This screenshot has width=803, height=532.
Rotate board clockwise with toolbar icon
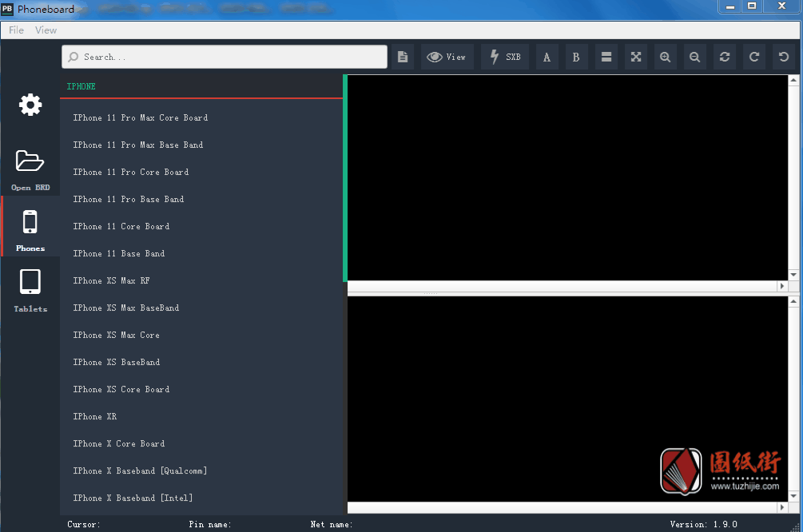[x=754, y=57]
